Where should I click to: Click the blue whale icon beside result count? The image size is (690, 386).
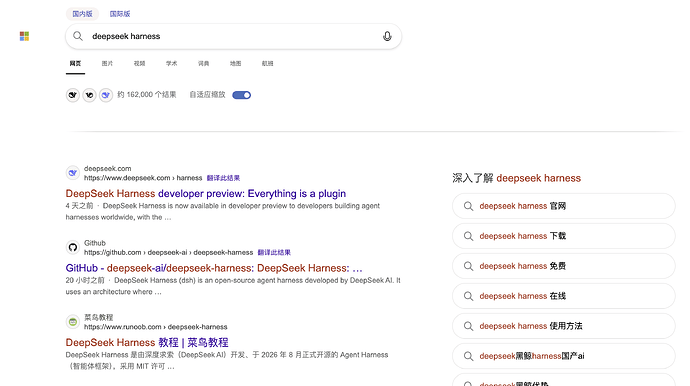click(x=106, y=95)
